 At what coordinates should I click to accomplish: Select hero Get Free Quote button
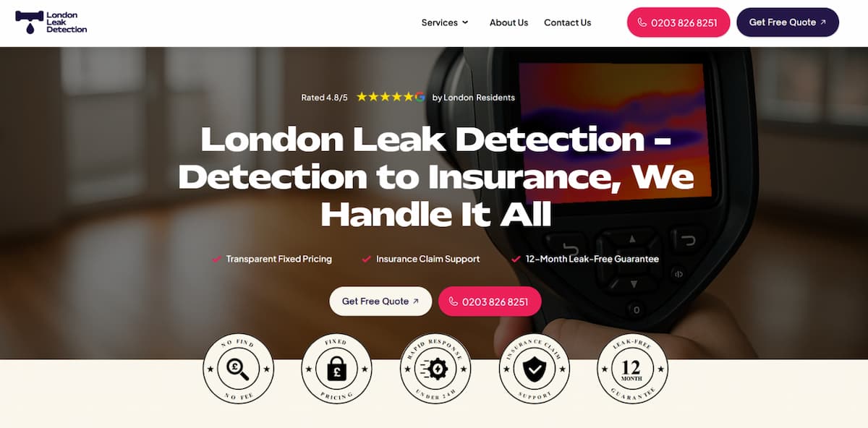coord(380,301)
